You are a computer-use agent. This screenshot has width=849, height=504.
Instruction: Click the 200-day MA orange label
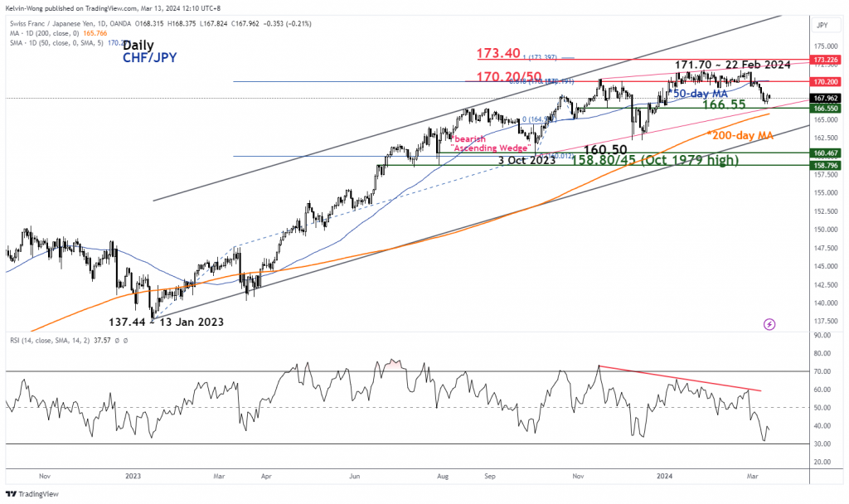pyautogui.click(x=740, y=135)
